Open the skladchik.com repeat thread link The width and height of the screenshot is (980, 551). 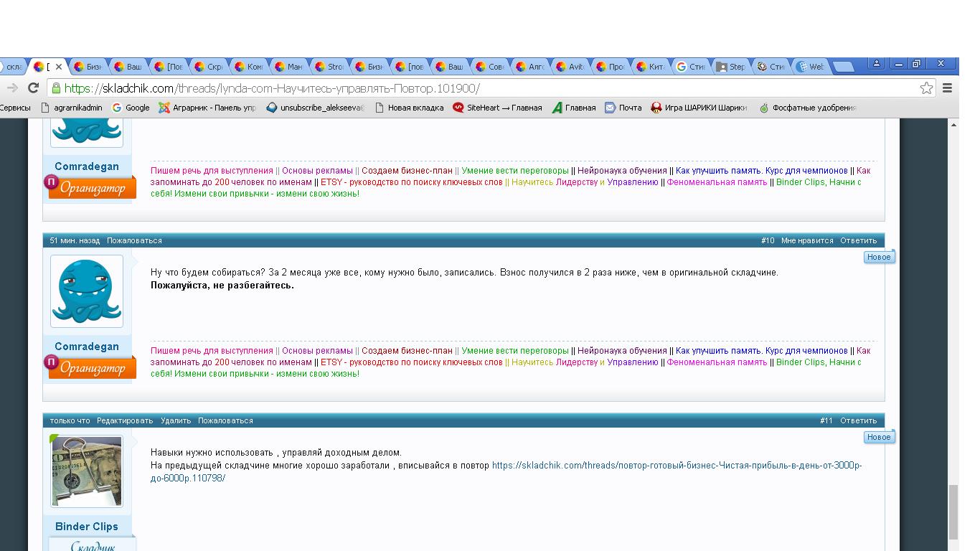pyautogui.click(x=677, y=466)
